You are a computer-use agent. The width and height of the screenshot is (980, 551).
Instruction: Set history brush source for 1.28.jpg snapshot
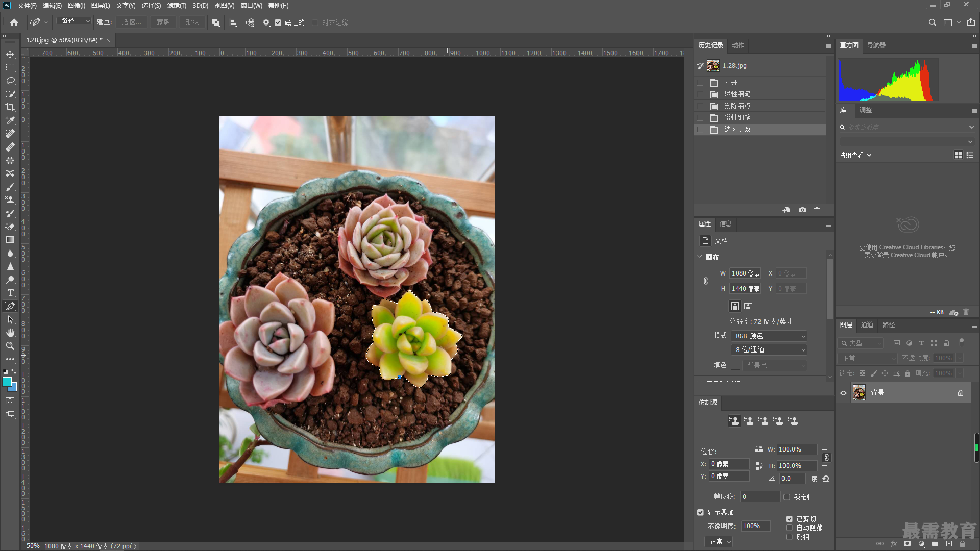click(700, 66)
